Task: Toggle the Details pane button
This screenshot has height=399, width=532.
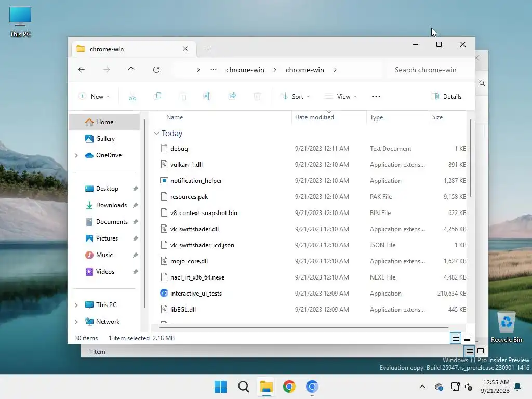Action: coord(446,97)
